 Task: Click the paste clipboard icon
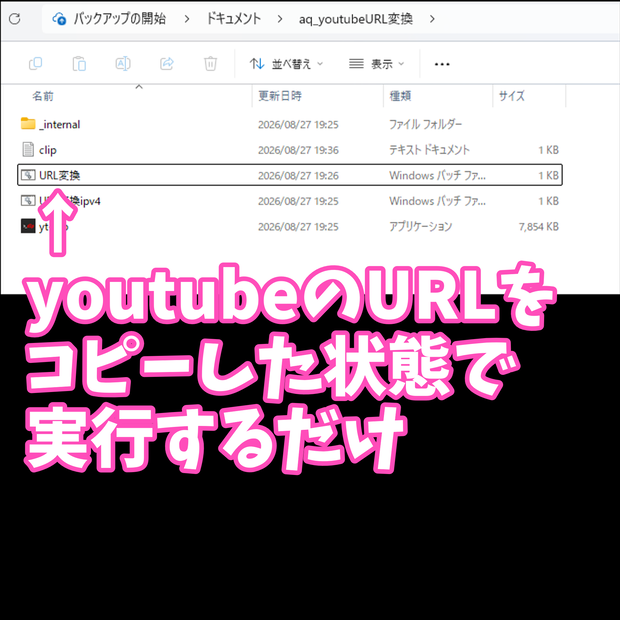[79, 63]
